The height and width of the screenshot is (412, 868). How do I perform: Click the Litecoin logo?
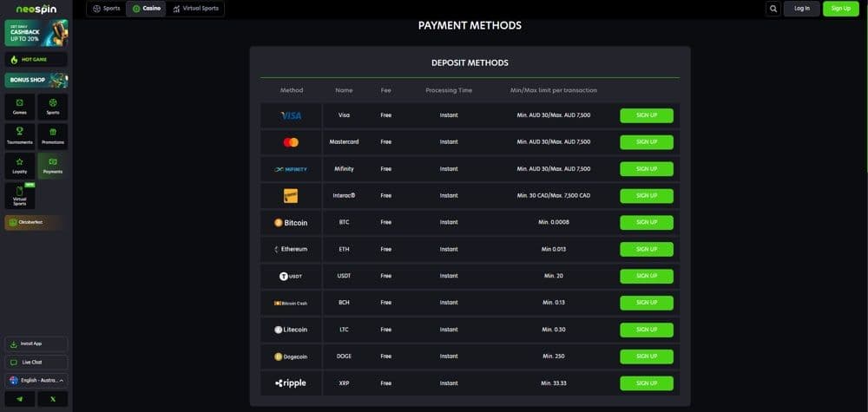point(291,330)
